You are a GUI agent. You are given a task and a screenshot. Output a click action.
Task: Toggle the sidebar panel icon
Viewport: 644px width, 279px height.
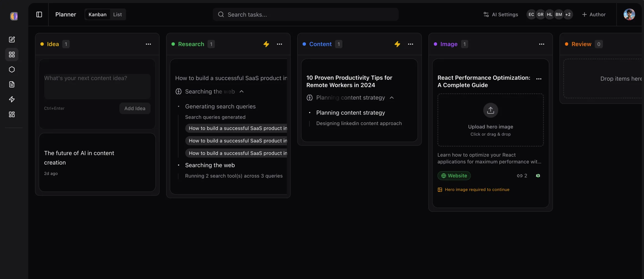pyautogui.click(x=39, y=14)
